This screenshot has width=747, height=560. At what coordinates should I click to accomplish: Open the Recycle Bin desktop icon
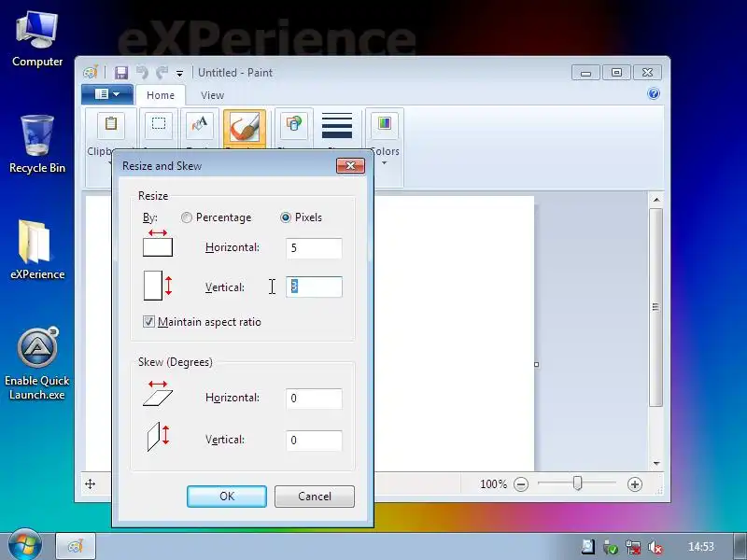(x=37, y=144)
